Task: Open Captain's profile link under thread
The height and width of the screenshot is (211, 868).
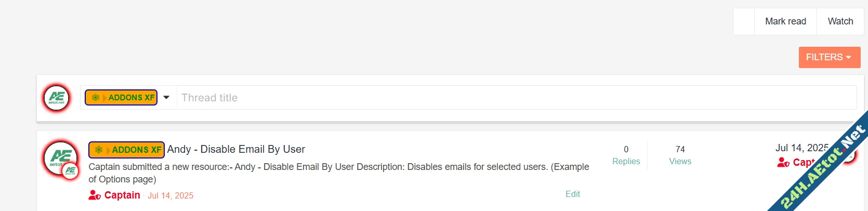Action: [x=122, y=195]
